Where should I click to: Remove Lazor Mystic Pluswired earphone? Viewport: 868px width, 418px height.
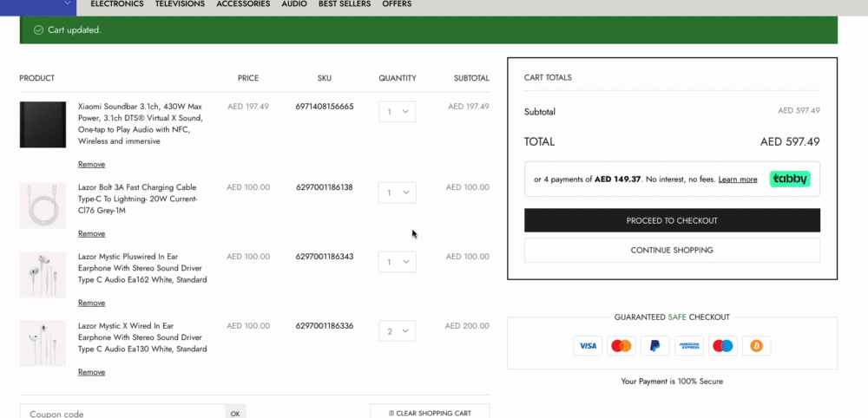click(91, 303)
